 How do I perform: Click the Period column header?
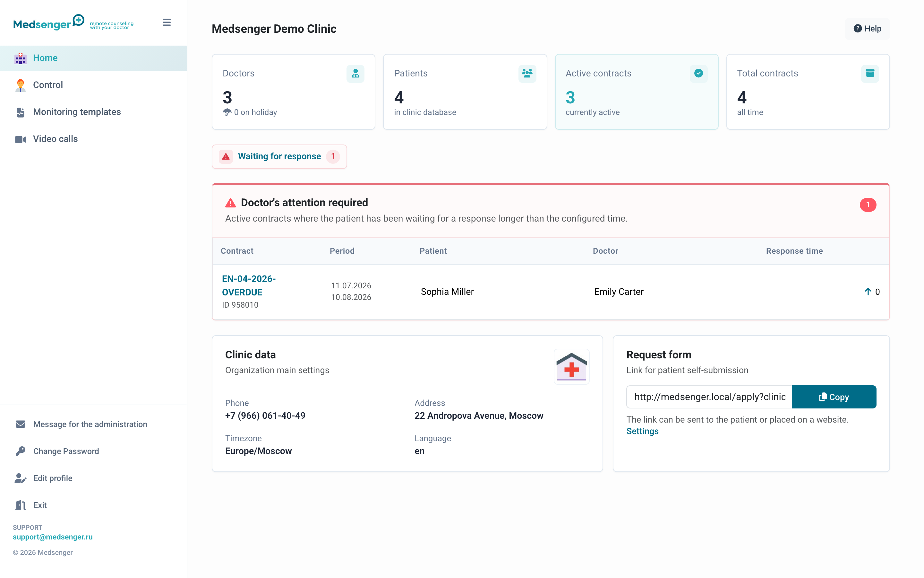pyautogui.click(x=342, y=251)
